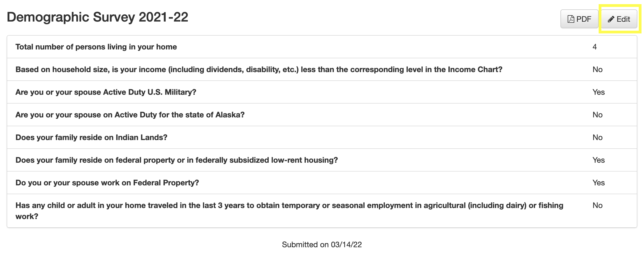The height and width of the screenshot is (258, 644).
Task: Click the pencil Edit icon
Action: coord(611,19)
